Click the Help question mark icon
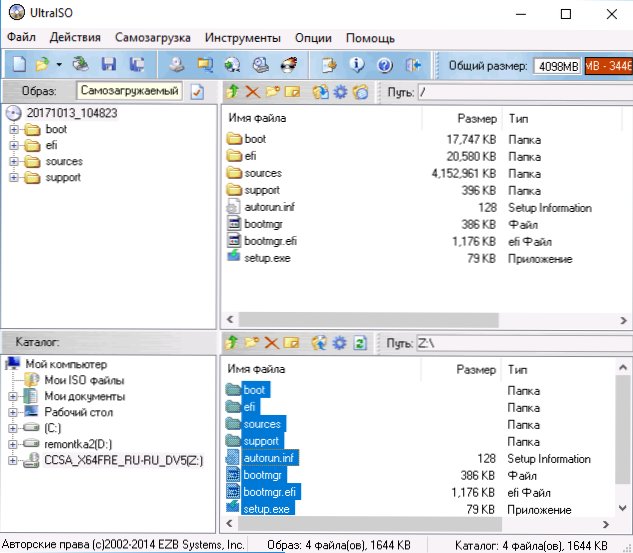The image size is (633, 553). coord(385,65)
